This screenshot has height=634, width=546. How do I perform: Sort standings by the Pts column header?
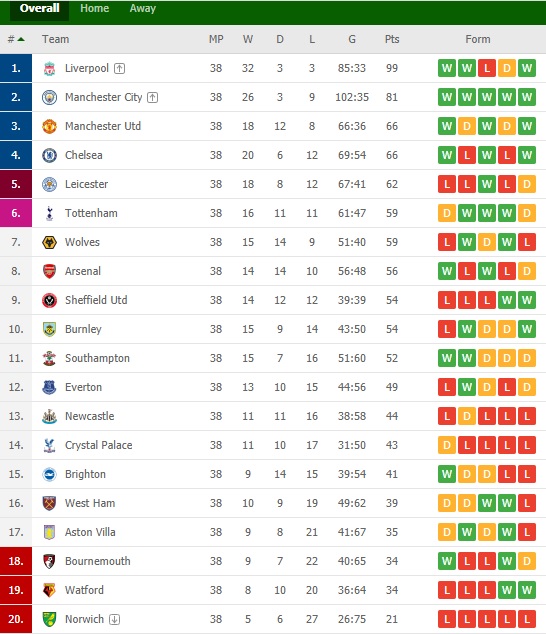(392, 39)
